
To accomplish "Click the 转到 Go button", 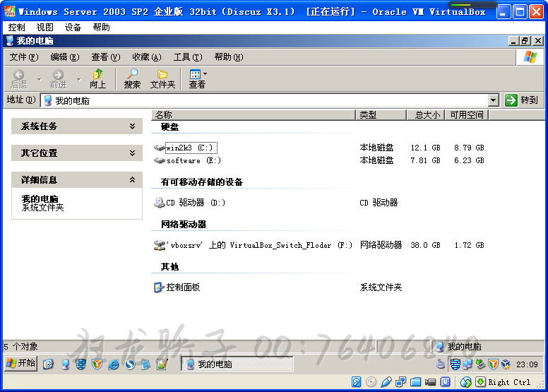I will 521,100.
